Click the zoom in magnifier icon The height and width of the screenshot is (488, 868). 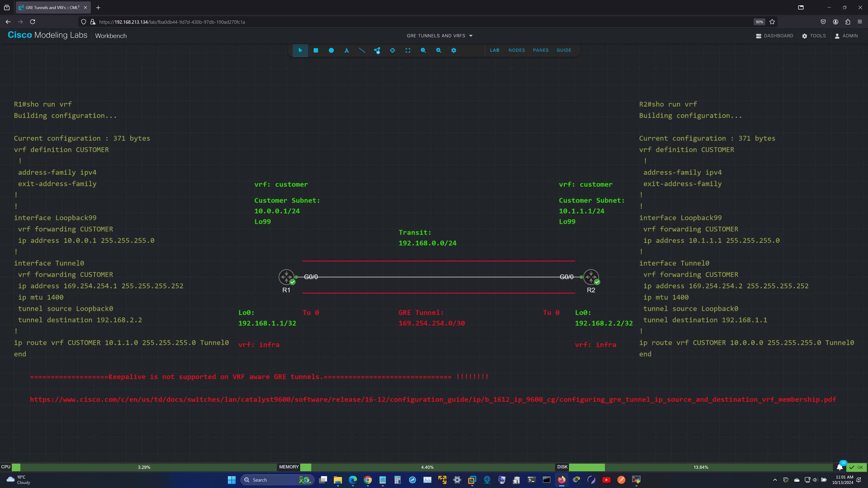pos(439,50)
